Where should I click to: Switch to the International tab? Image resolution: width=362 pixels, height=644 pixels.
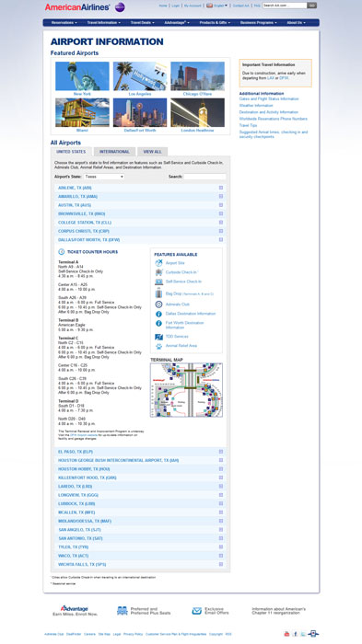tap(114, 152)
